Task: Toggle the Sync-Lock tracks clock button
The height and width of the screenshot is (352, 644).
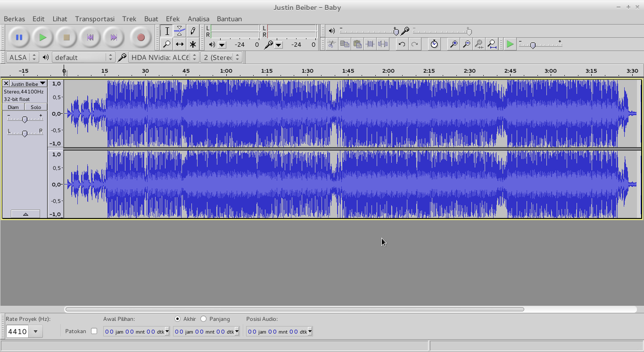Action: (434, 44)
